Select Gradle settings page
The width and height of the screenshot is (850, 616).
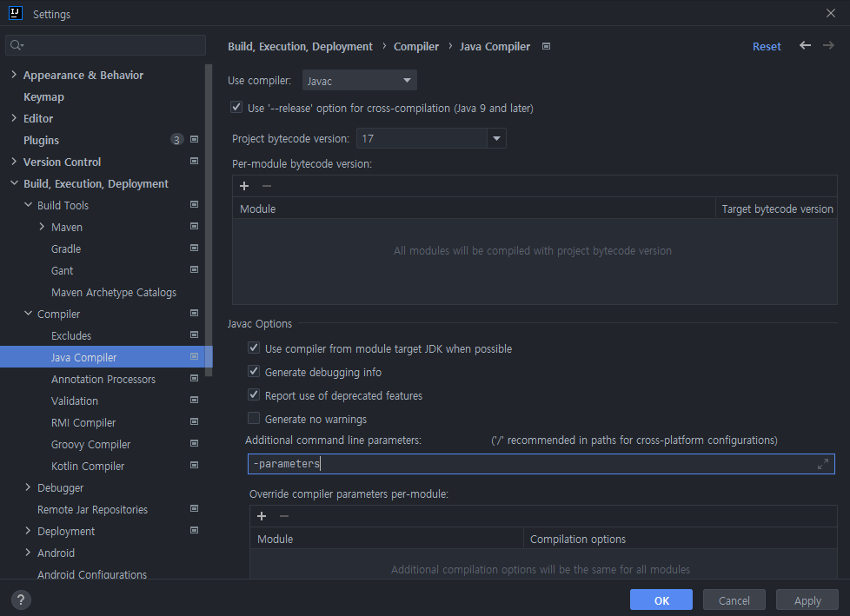tap(66, 248)
